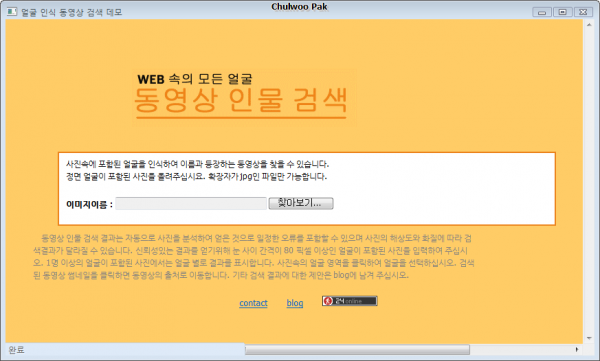
Task: Click the 찾아보기... browse button
Action: 301,203
